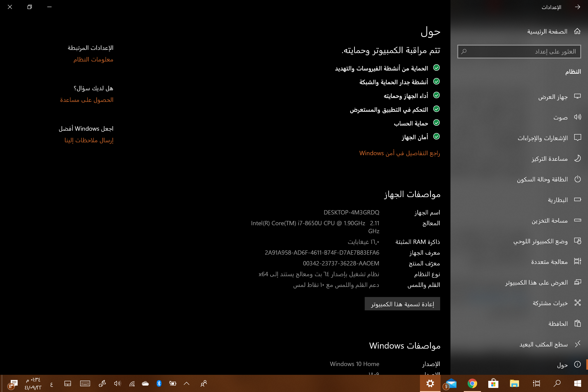588x392 pixels.
Task: Click inside the Find a setting search box
Action: [x=519, y=52]
